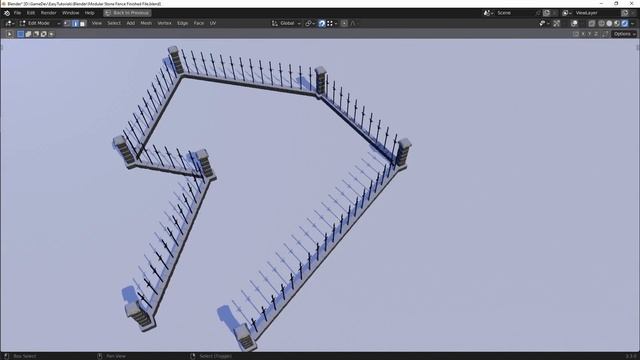Click the Blender logo menu icon
Screen dimensions: 640x360
7,13
